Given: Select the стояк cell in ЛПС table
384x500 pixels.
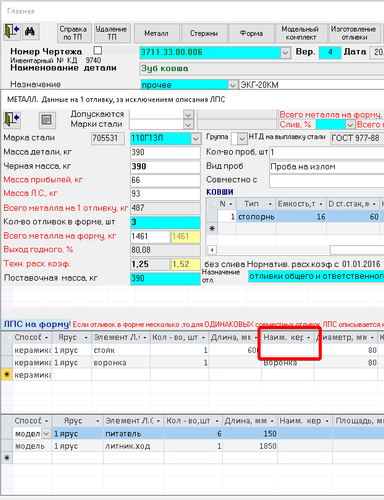Looking at the screenshot, I should coord(121,350).
